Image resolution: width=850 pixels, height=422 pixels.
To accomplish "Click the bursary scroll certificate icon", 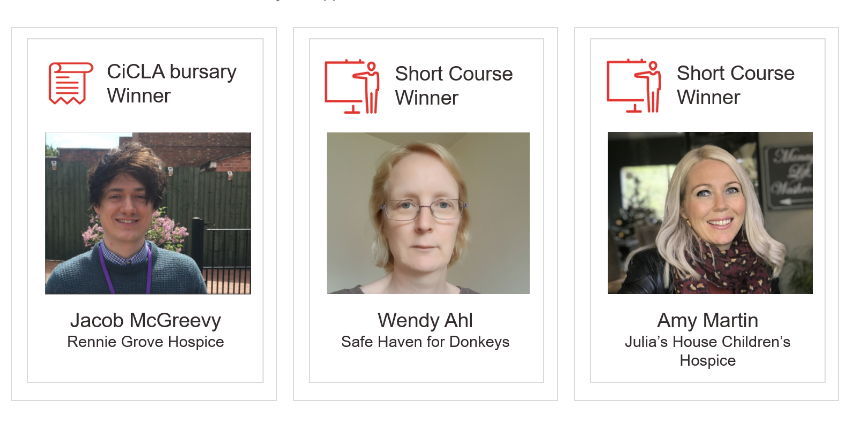I will pos(70,83).
